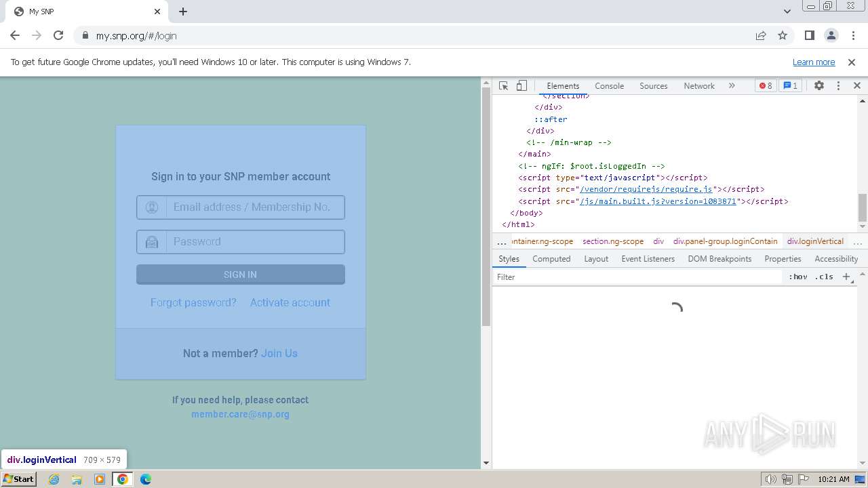868x488 pixels.
Task: Open the Computed styles tab
Action: click(x=551, y=259)
